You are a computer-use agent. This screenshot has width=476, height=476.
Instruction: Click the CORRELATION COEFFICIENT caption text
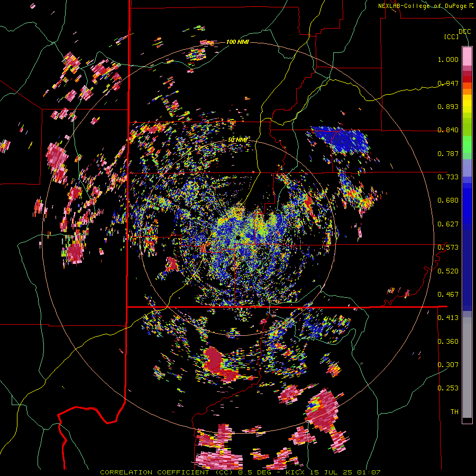(154, 472)
